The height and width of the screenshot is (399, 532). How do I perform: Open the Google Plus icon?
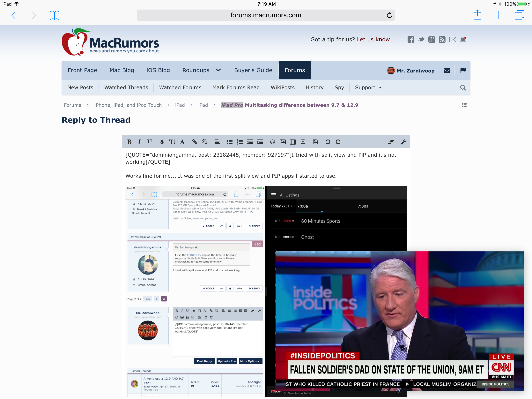pos(432,40)
